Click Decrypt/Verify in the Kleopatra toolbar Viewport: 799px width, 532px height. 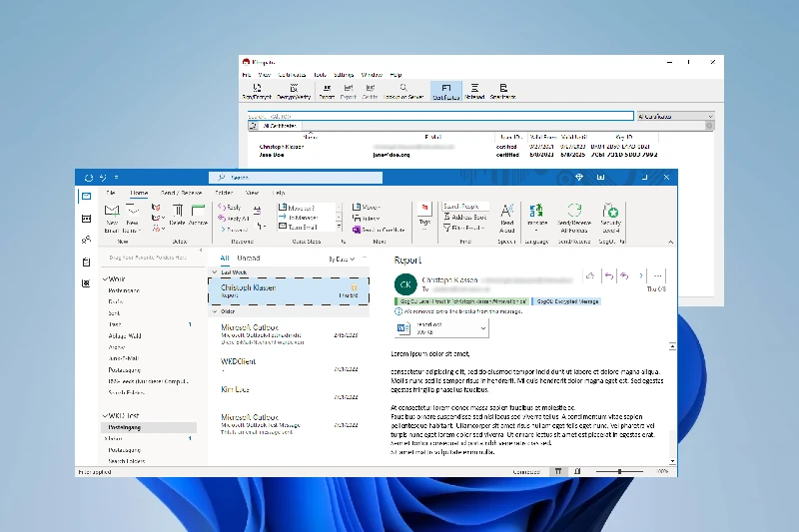point(294,91)
